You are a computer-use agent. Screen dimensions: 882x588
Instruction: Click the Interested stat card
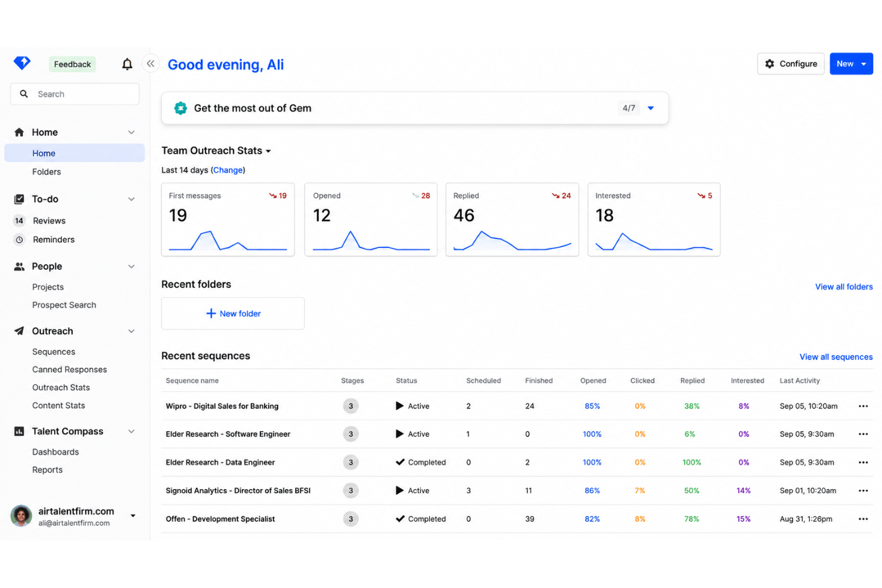click(654, 219)
